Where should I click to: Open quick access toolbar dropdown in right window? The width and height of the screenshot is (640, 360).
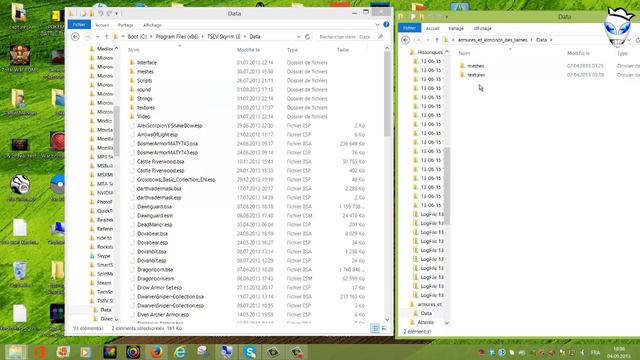click(447, 17)
